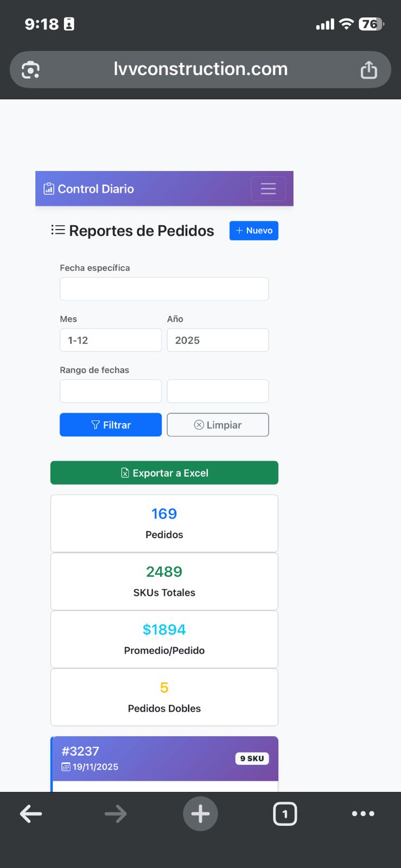
Task: Tap the lvvconstruction.com address bar
Action: coord(200,69)
